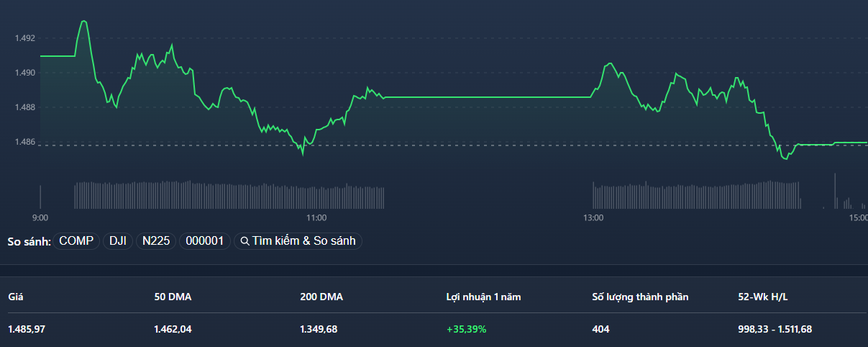
Task: Click the 200 DMA column header
Action: (x=321, y=297)
